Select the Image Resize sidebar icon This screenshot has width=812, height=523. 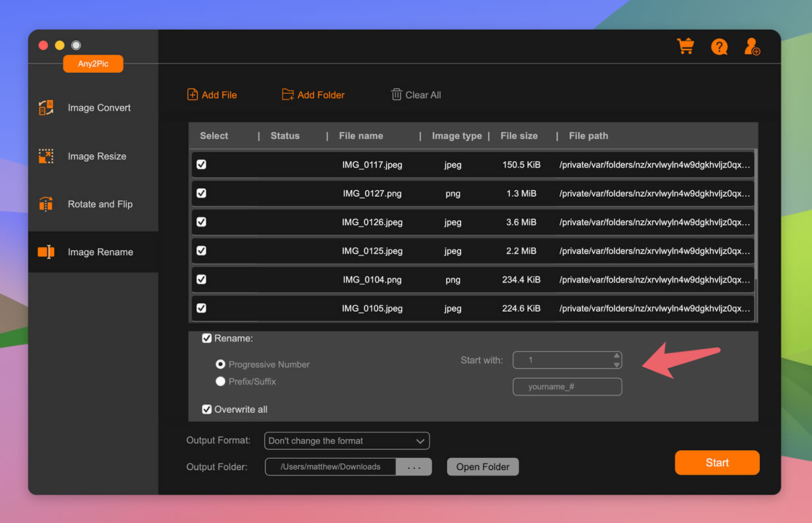pos(46,157)
